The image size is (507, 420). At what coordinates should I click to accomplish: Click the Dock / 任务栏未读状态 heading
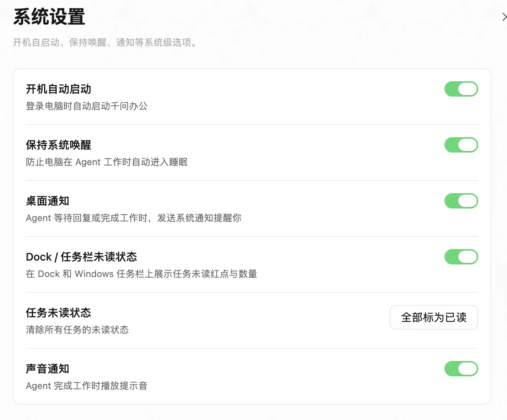(81, 257)
